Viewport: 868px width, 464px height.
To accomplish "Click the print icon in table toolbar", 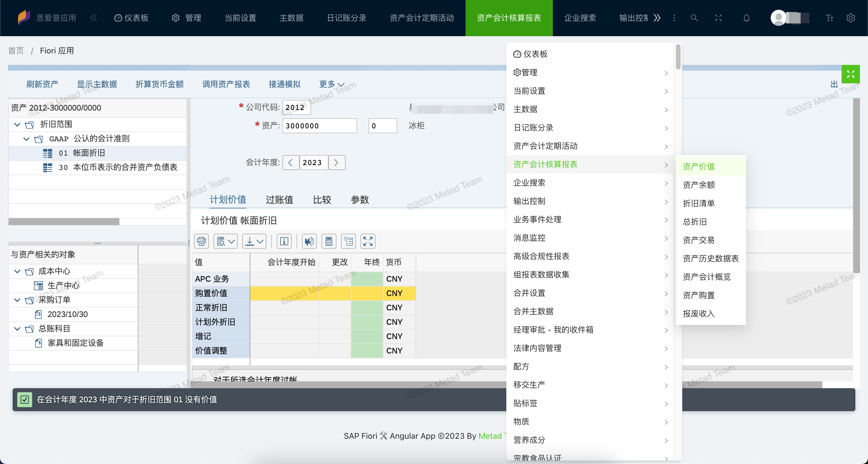I will pyautogui.click(x=201, y=241).
